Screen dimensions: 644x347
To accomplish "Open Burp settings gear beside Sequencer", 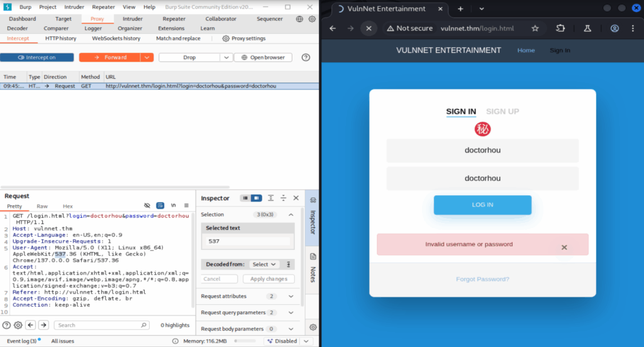I will pos(312,19).
